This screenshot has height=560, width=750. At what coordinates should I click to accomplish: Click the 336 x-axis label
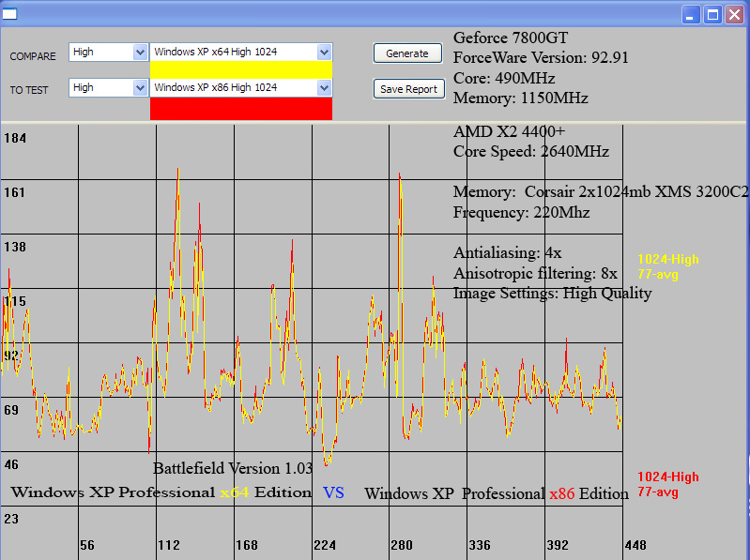(480, 545)
